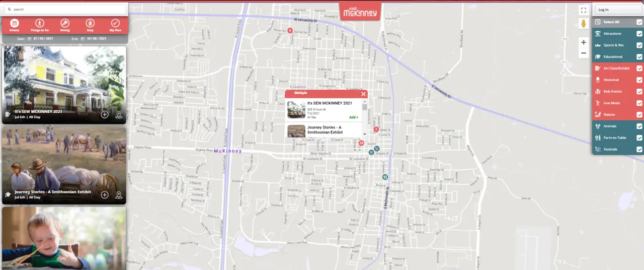The height and width of the screenshot is (270, 644).
Task: Click the search input field
Action: tap(64, 9)
